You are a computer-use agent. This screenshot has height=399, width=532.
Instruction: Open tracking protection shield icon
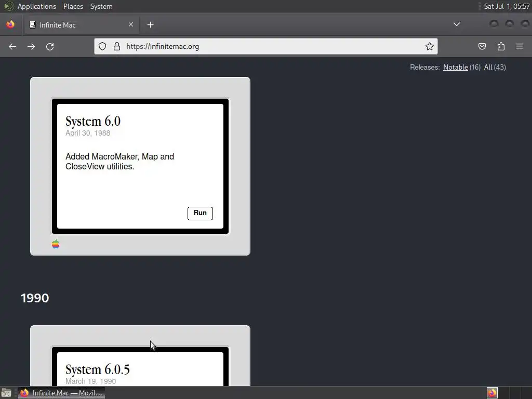coord(102,46)
